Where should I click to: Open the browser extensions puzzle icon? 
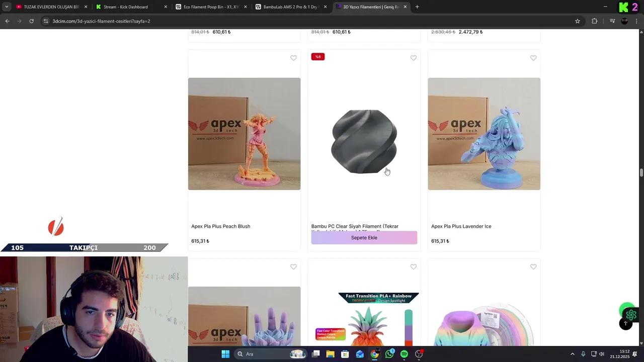tap(594, 21)
